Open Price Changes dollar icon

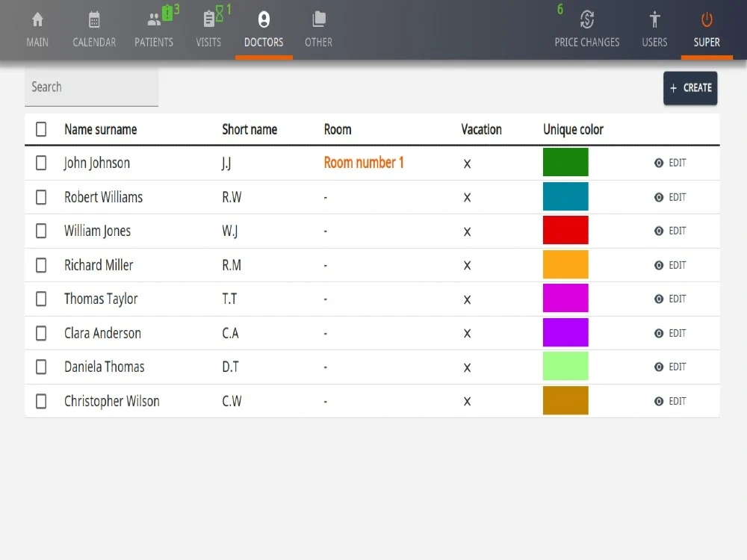[x=587, y=19]
